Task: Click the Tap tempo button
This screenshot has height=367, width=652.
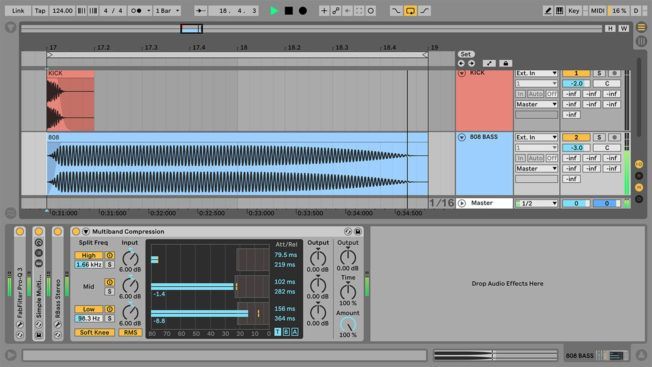Action: tap(40, 11)
